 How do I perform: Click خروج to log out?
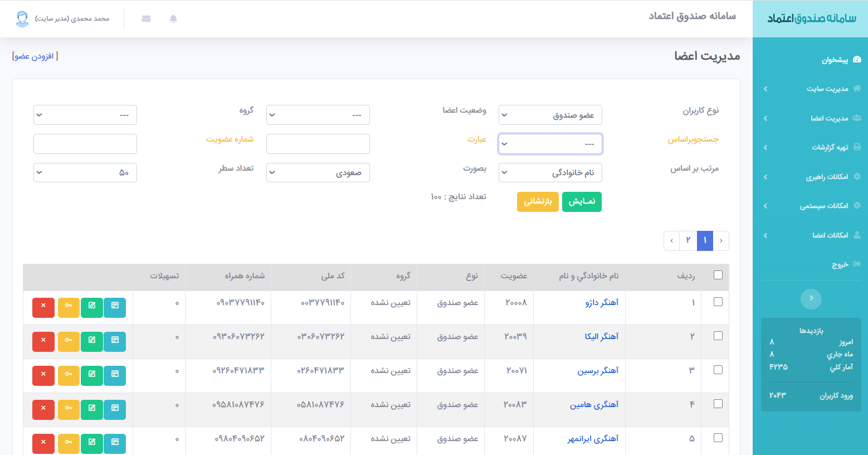[810, 264]
